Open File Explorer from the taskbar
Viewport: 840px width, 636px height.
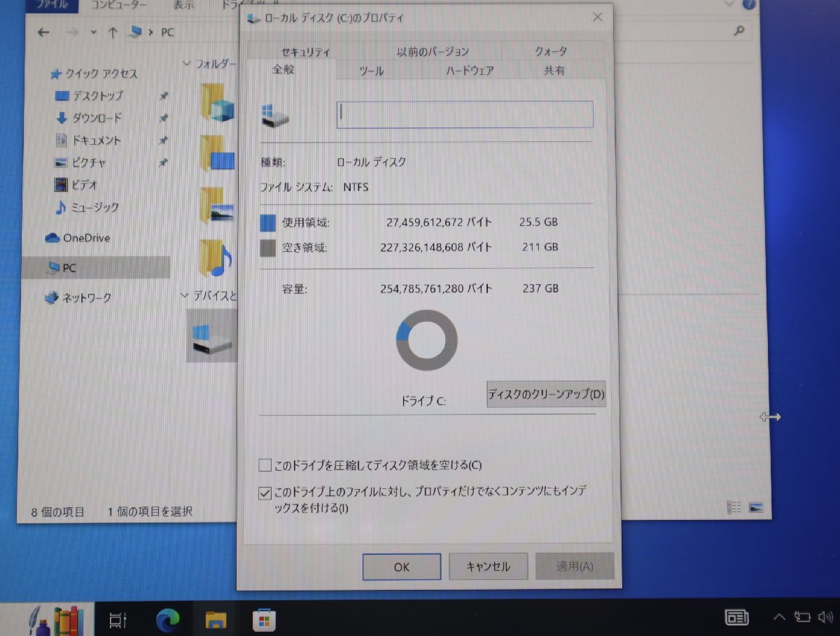tap(216, 619)
